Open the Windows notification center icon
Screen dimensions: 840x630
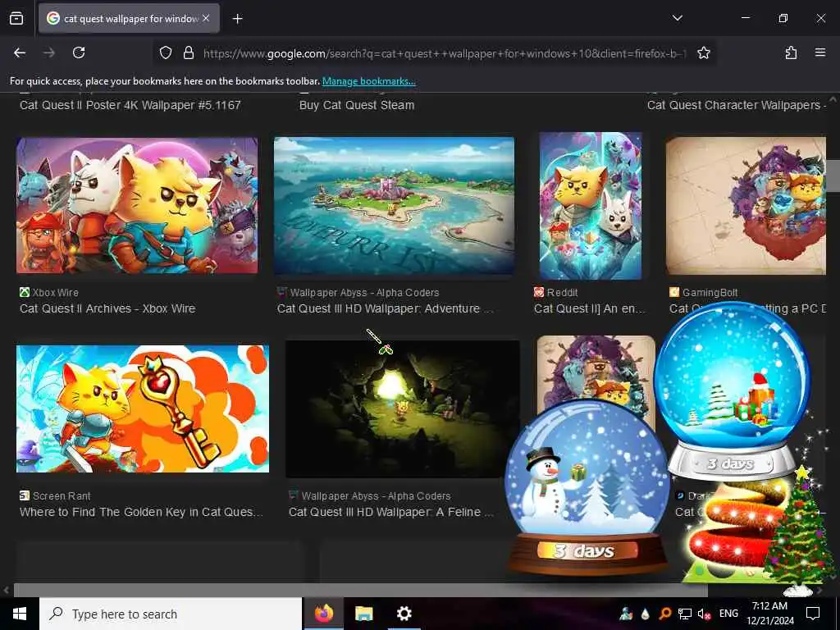coord(813,614)
